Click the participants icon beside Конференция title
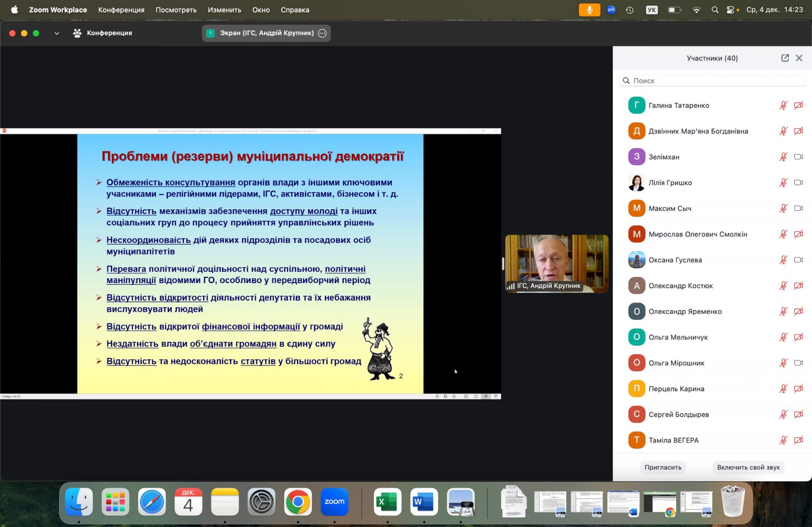812x527 pixels. point(77,33)
